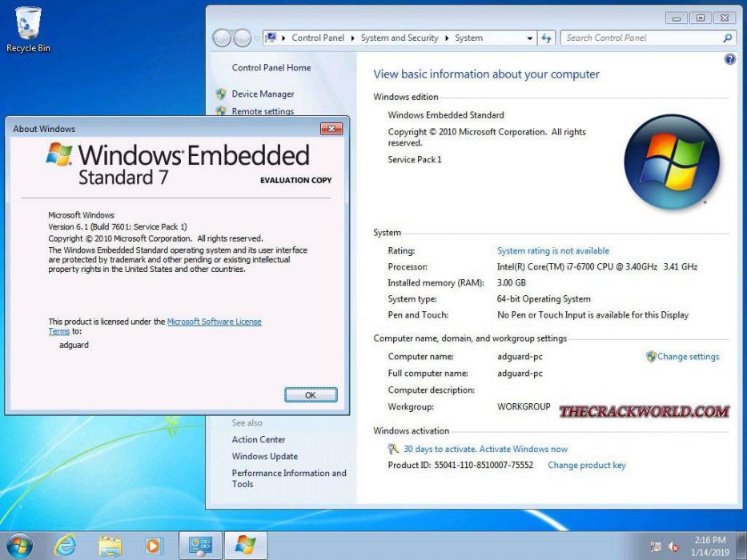Click the WORKGROUP value text
The width and height of the screenshot is (747, 560).
pos(524,406)
